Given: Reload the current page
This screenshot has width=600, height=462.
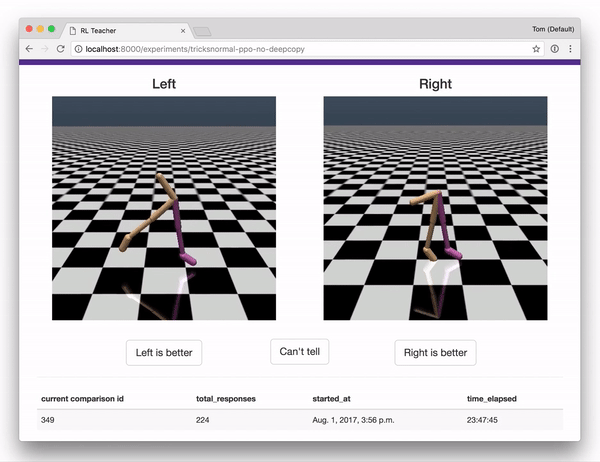Looking at the screenshot, I should pyautogui.click(x=60, y=49).
